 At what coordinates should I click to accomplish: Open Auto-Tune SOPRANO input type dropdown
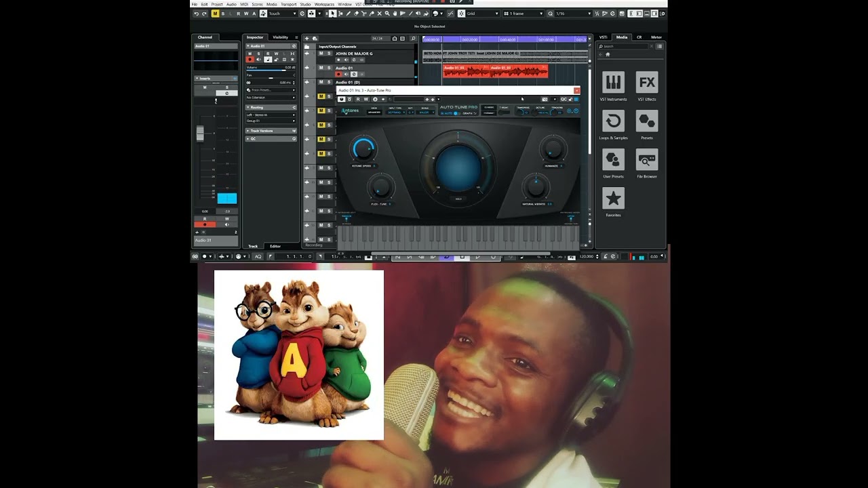[397, 113]
